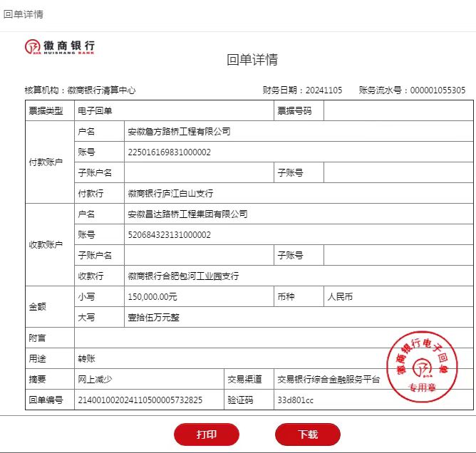476x453 pixels.
Task: Select receipt number 21400100202411050000573​2825
Action: coord(140,400)
